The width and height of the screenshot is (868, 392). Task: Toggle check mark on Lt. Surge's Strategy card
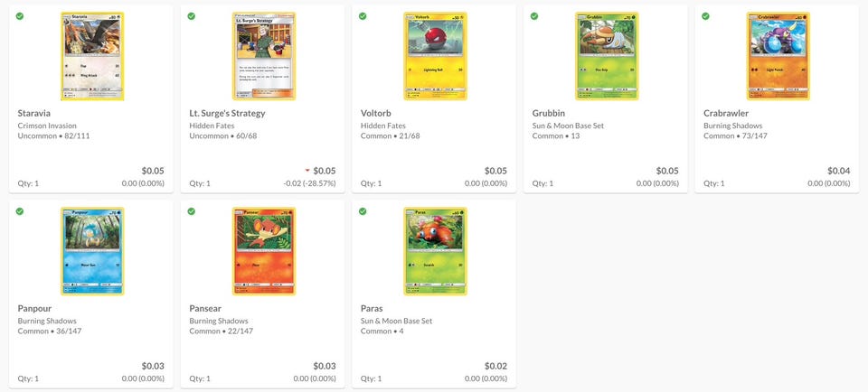(191, 16)
